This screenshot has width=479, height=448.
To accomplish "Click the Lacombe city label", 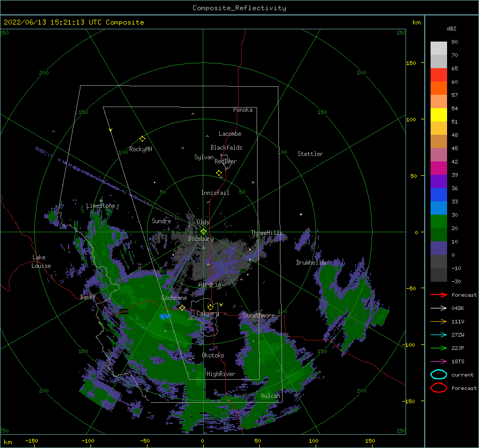I will pyautogui.click(x=230, y=134).
